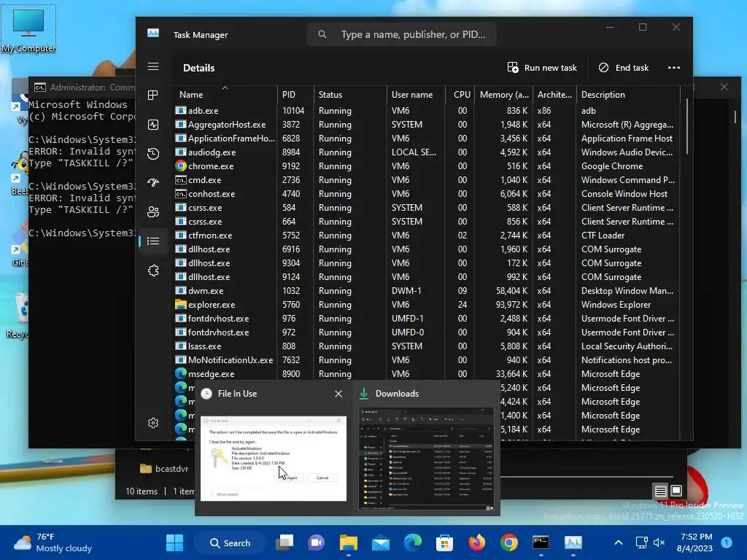Switch to the File In Use window thumbnail

click(x=274, y=458)
